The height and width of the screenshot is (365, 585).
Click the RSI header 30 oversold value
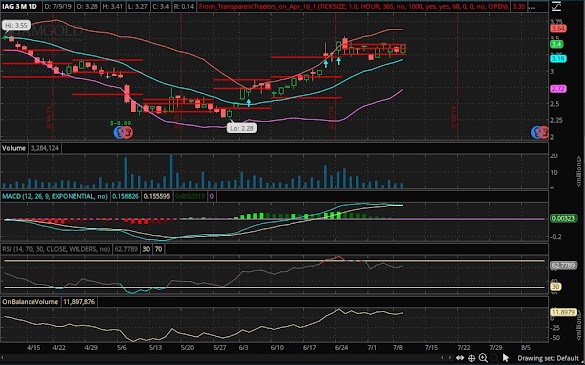pos(146,249)
